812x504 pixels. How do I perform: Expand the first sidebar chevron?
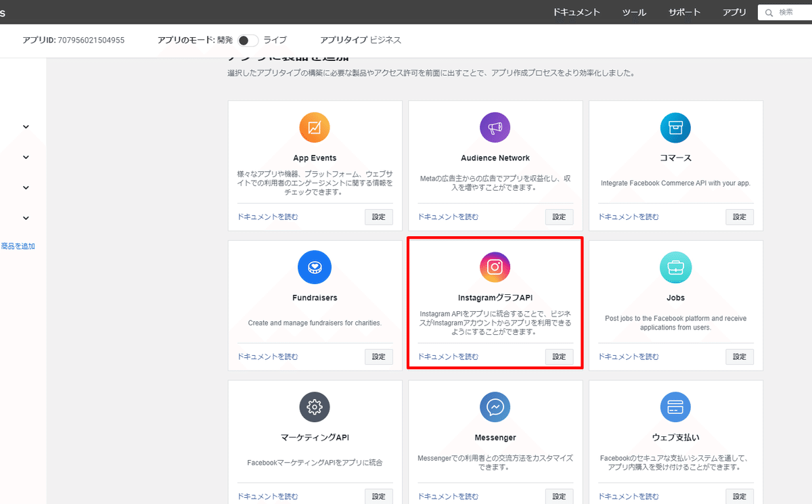pos(26,127)
